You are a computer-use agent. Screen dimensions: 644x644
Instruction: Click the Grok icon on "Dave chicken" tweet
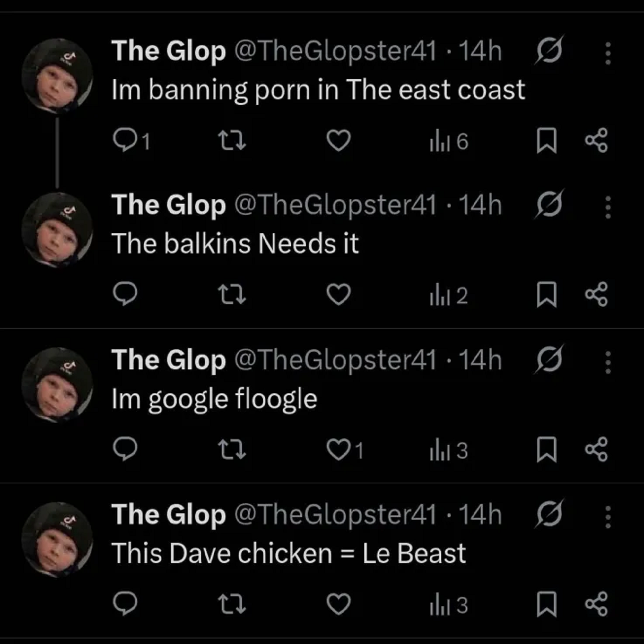point(549,513)
